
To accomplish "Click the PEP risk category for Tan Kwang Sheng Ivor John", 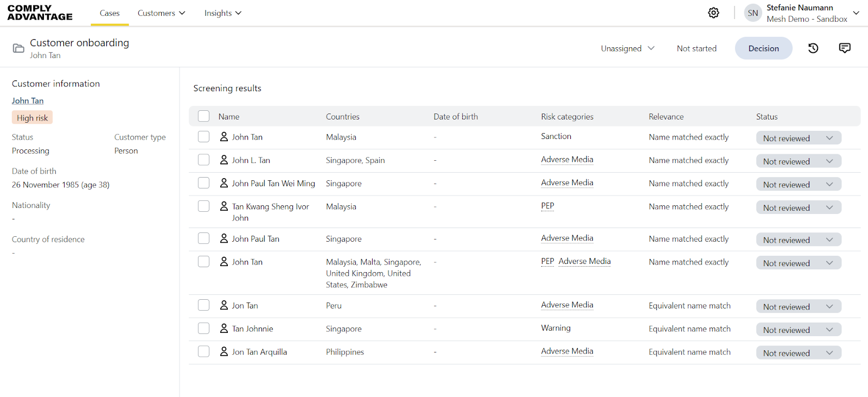I will tap(547, 206).
